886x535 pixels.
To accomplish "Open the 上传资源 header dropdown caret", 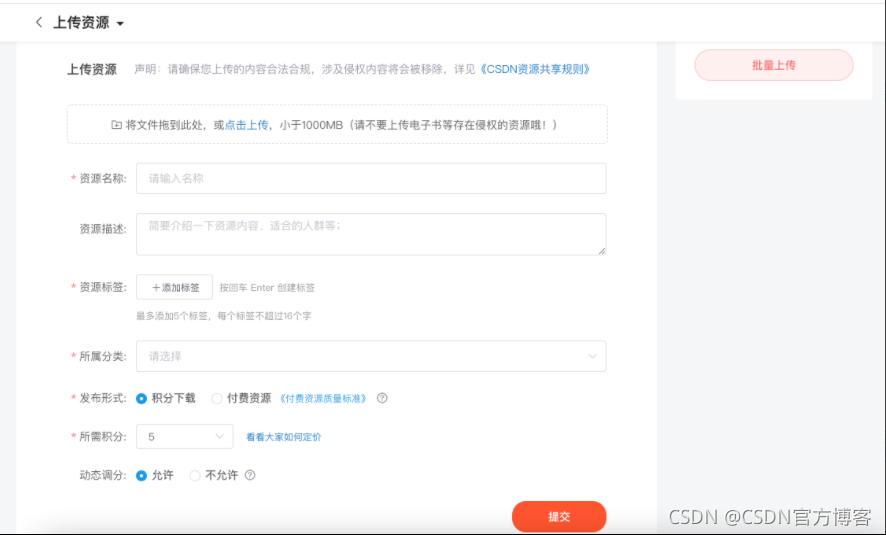I will pyautogui.click(x=120, y=24).
